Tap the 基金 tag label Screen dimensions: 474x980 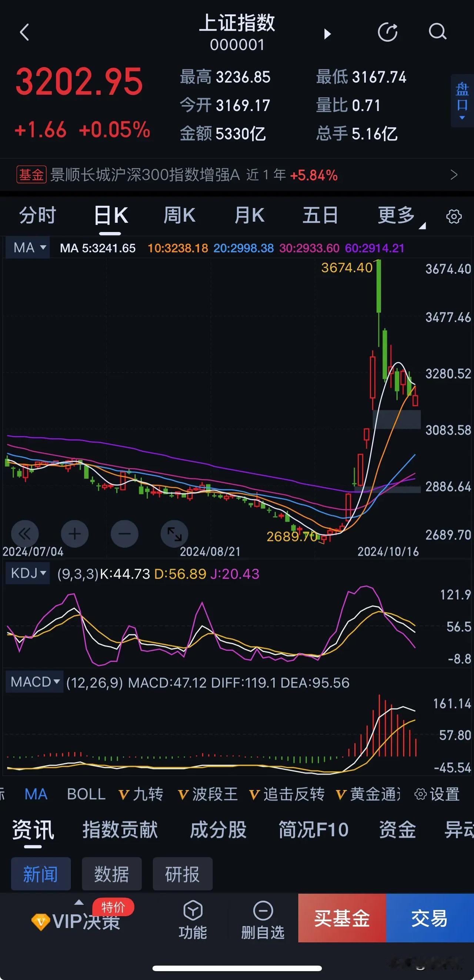click(x=31, y=175)
